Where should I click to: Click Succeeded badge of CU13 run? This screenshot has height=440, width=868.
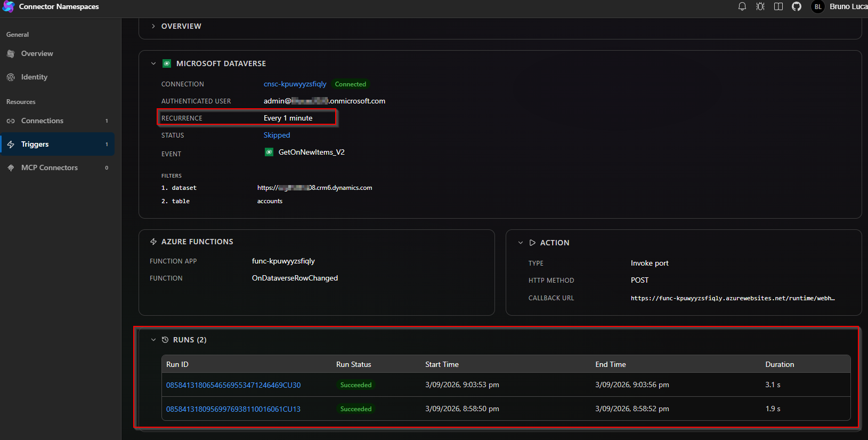tap(356, 409)
